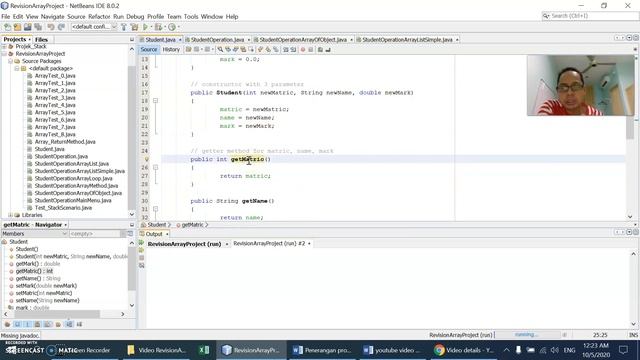The image size is (640, 360).
Task: Click the Profile Project toolbar icon
Action: [172, 27]
